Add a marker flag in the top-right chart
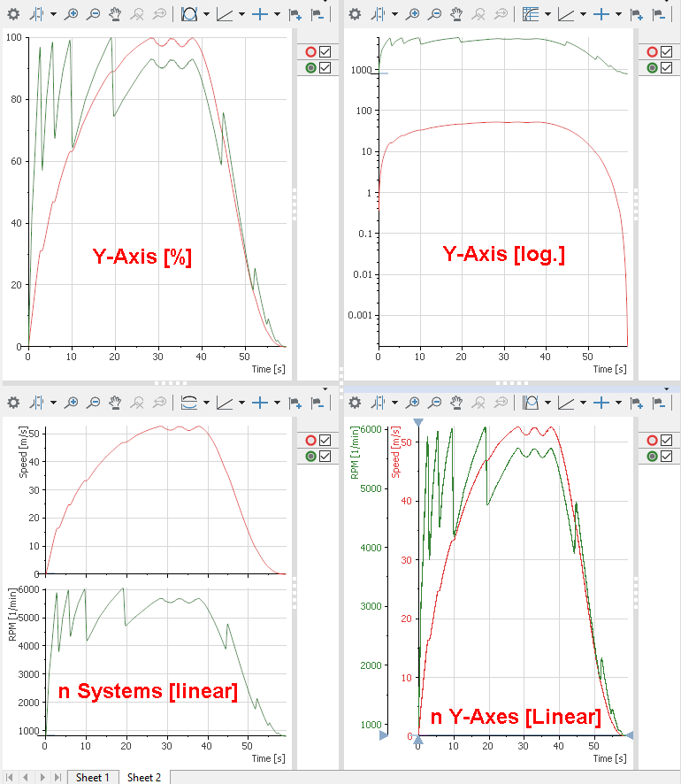 636,14
